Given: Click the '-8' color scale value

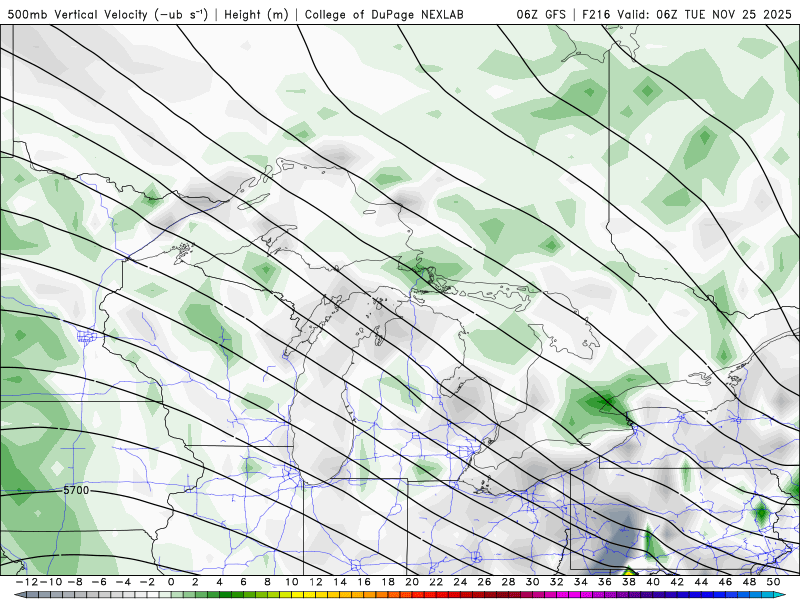Looking at the screenshot, I should point(75,582).
